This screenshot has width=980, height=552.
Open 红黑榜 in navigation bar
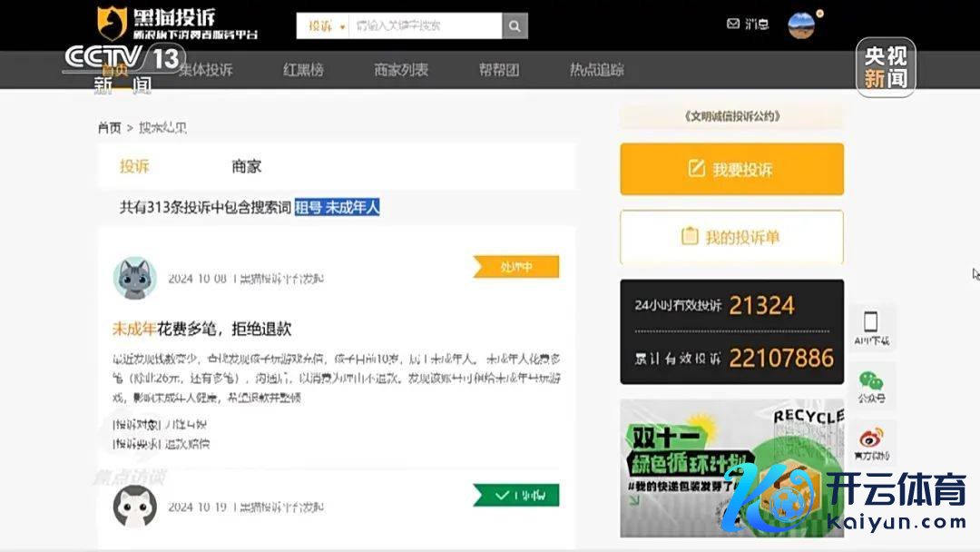tap(303, 70)
